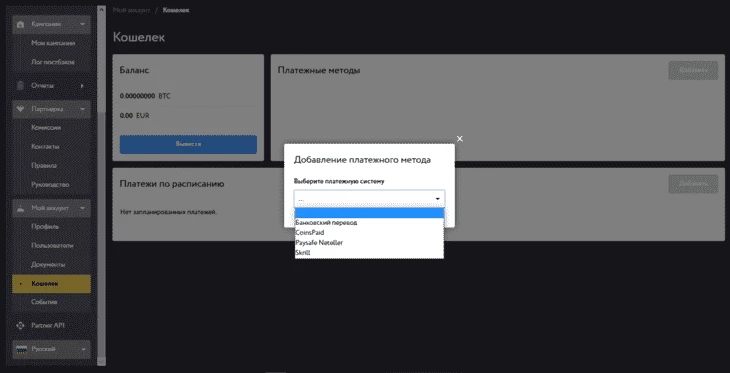Screen dimensions: 730x373
Task: Click the Кампании building icon in sidebar
Action: [20, 24]
